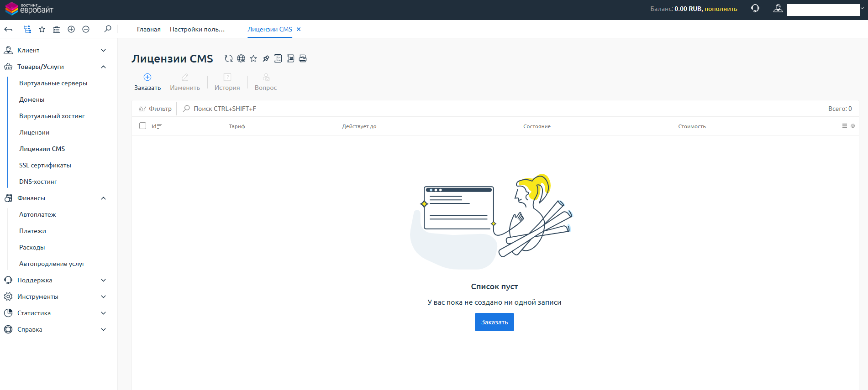Click the menu tree icon in the top toolbar
Viewport: 868px width, 390px height.
point(27,29)
